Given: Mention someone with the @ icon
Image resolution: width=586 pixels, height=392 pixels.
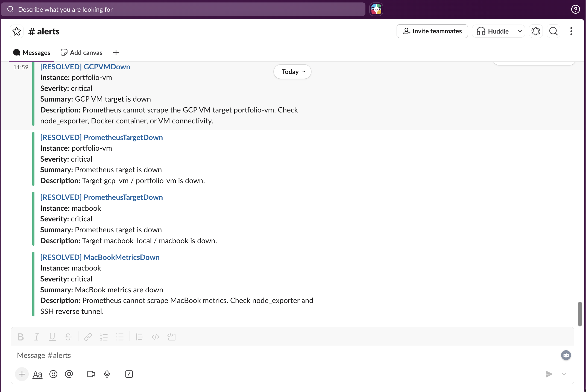Looking at the screenshot, I should pyautogui.click(x=69, y=374).
